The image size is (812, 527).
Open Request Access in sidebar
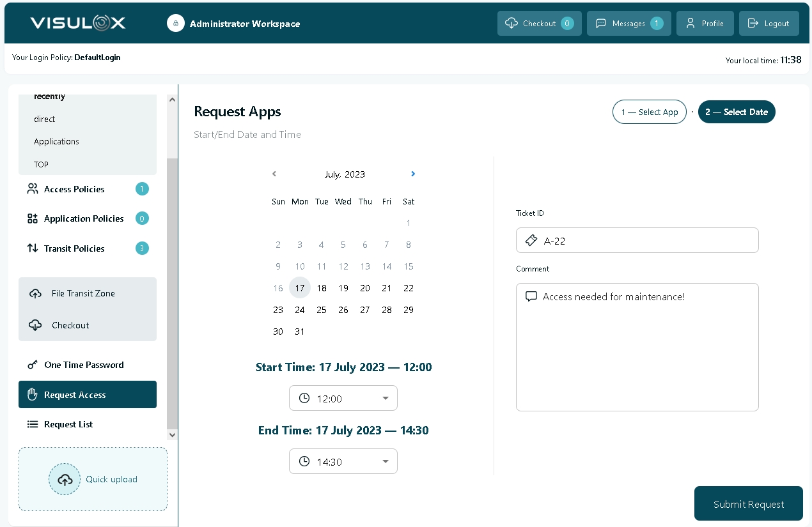point(88,395)
